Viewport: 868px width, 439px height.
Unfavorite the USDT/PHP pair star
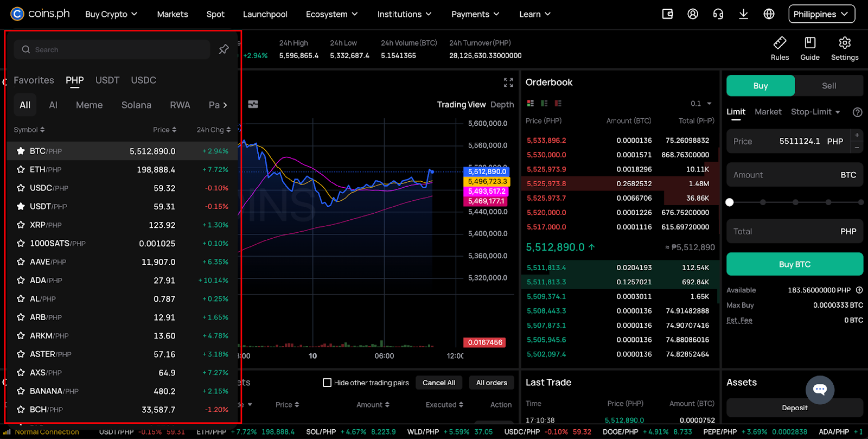coord(21,206)
